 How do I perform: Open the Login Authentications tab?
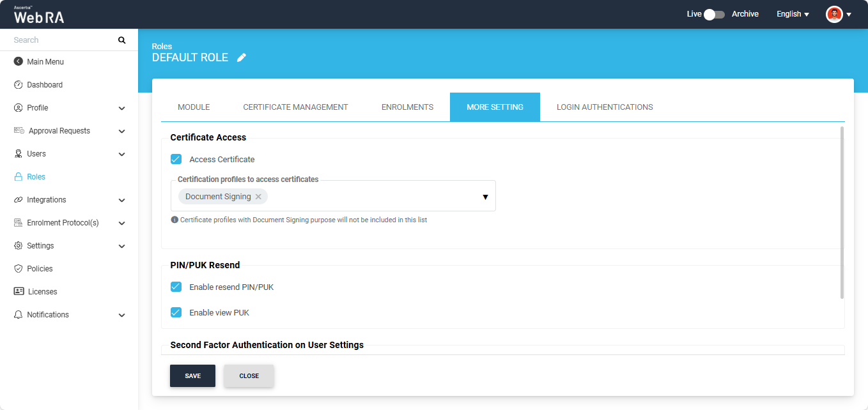click(605, 107)
